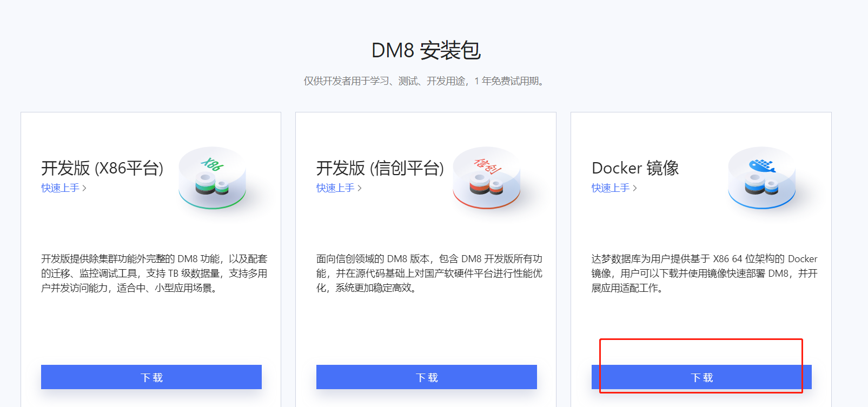This screenshot has width=868, height=407.
Task: Click the arrow next to X86 快速上手
Action: click(84, 188)
